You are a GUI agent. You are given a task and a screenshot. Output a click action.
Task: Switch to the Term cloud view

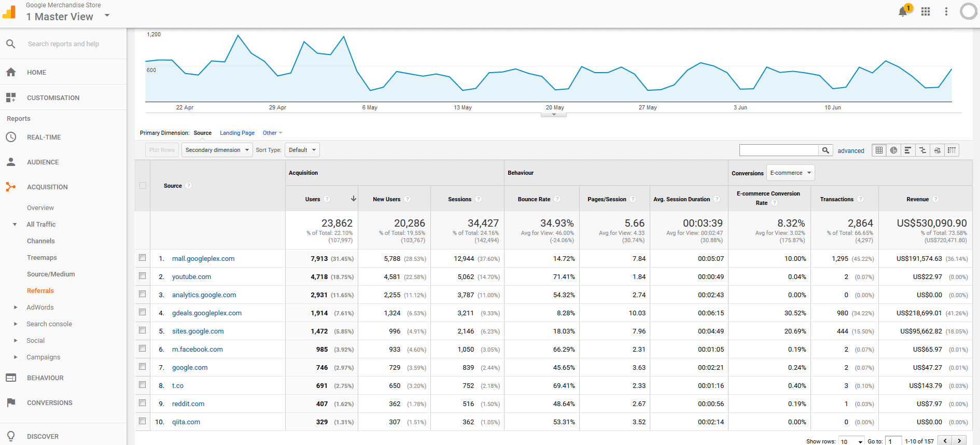937,150
